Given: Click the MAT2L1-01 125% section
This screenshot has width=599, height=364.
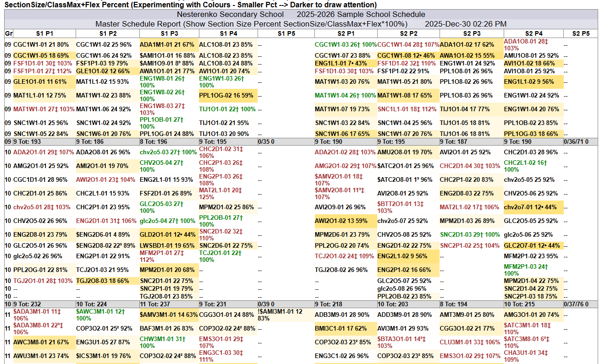Looking at the screenshot, I should (x=220, y=193).
